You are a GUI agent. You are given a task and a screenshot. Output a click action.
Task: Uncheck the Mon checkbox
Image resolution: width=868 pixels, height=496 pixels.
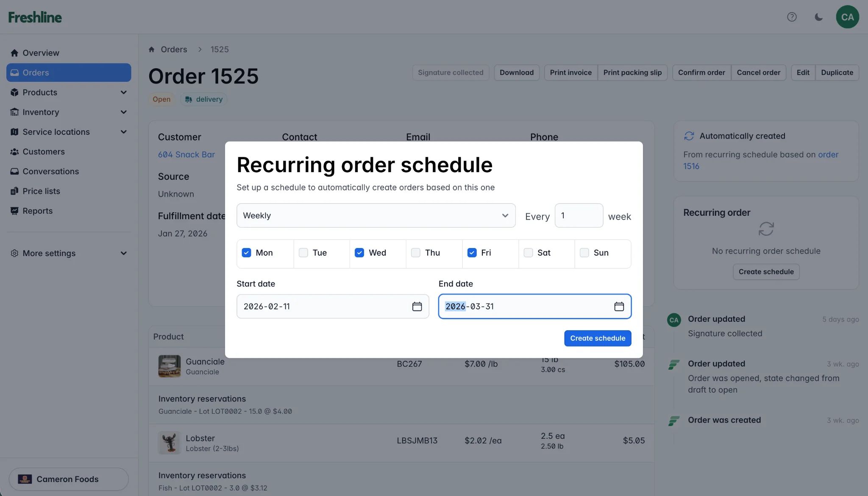[246, 252]
